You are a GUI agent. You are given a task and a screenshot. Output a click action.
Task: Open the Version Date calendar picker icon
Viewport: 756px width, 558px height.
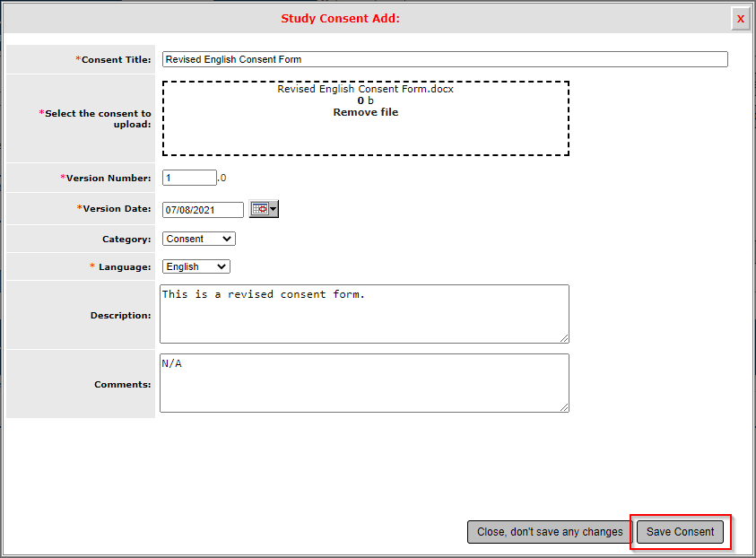click(x=264, y=209)
